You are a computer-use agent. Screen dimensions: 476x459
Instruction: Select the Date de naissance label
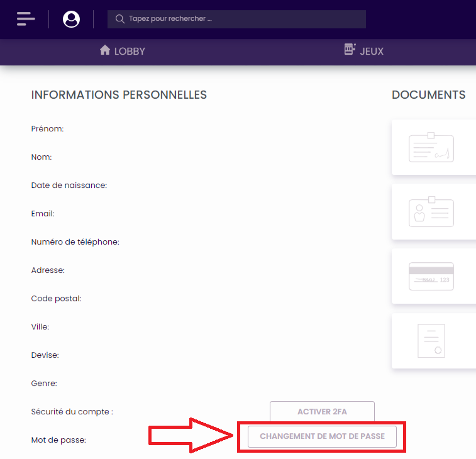(x=69, y=185)
